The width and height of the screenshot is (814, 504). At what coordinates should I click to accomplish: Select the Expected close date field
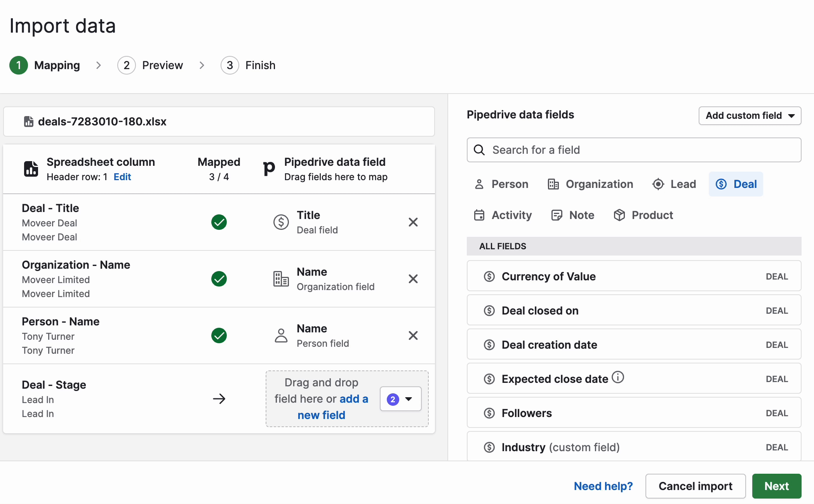point(634,379)
